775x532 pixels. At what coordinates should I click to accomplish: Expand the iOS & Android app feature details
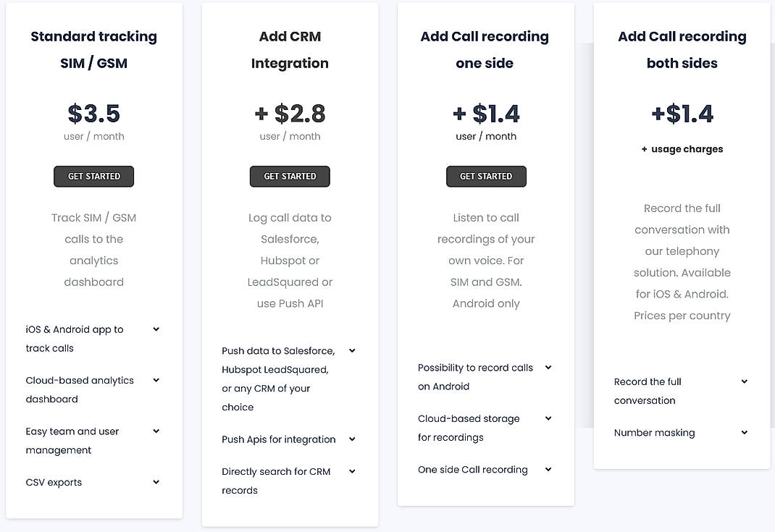156,329
